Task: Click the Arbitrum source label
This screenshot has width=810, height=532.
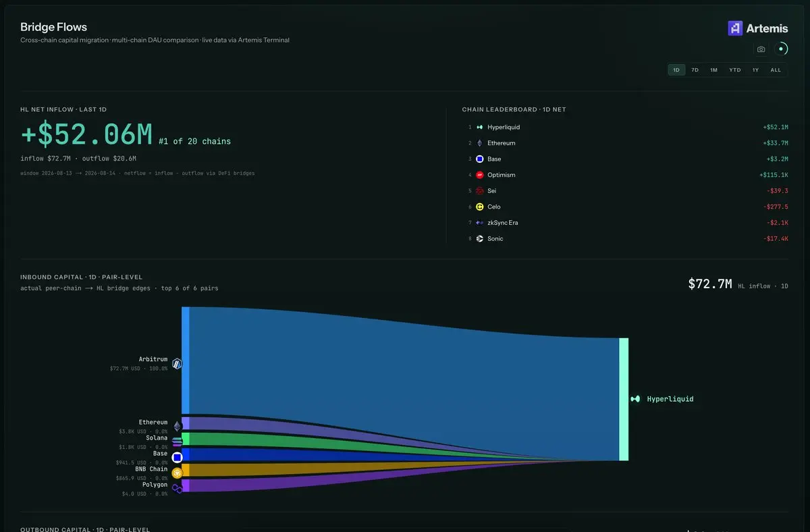Action: tap(153, 360)
